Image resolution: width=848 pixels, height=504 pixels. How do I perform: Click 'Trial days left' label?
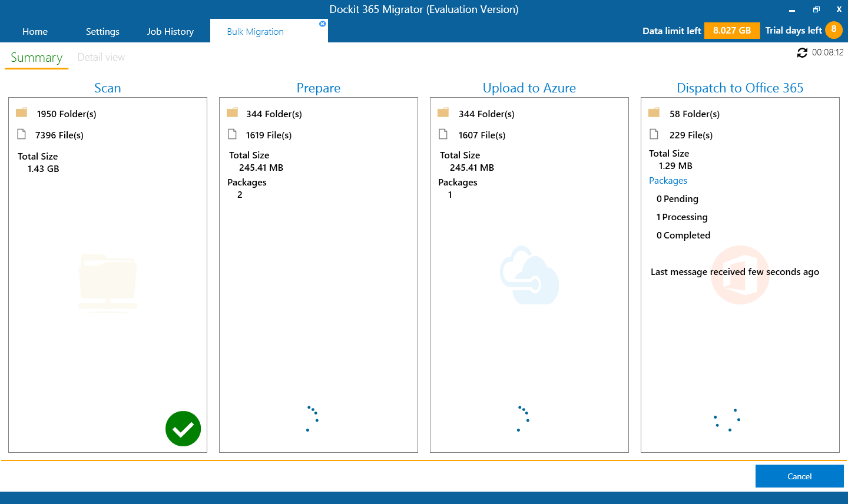(x=793, y=31)
